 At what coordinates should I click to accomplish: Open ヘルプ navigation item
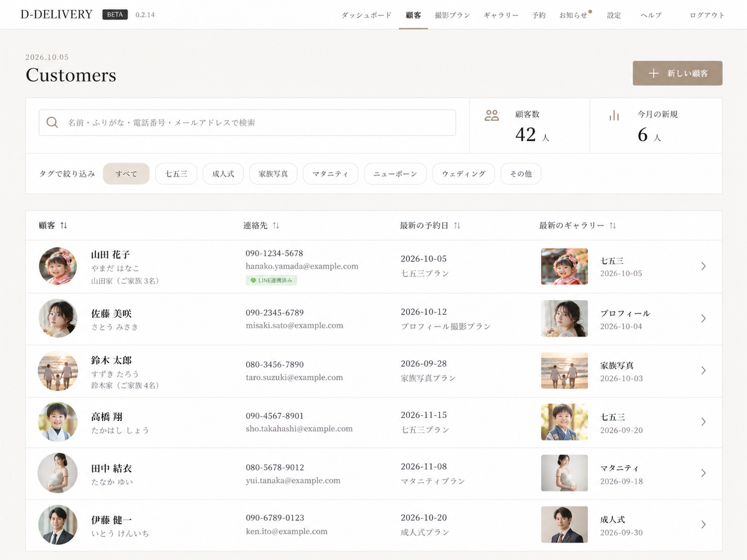(651, 15)
